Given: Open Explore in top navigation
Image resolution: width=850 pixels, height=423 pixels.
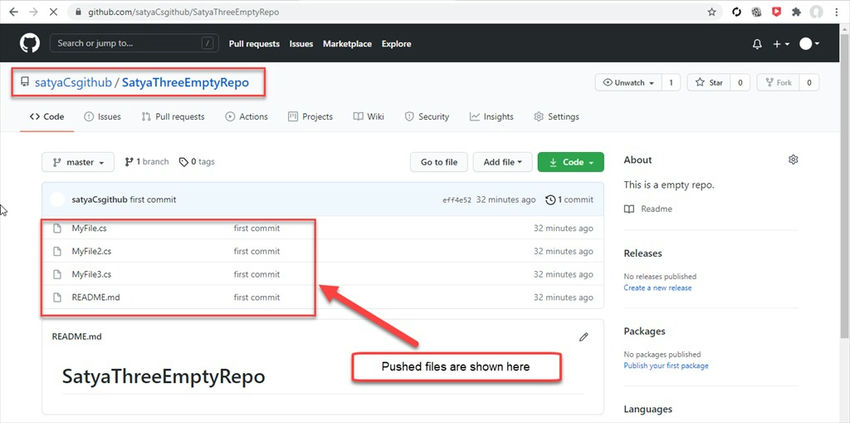Looking at the screenshot, I should (x=396, y=44).
